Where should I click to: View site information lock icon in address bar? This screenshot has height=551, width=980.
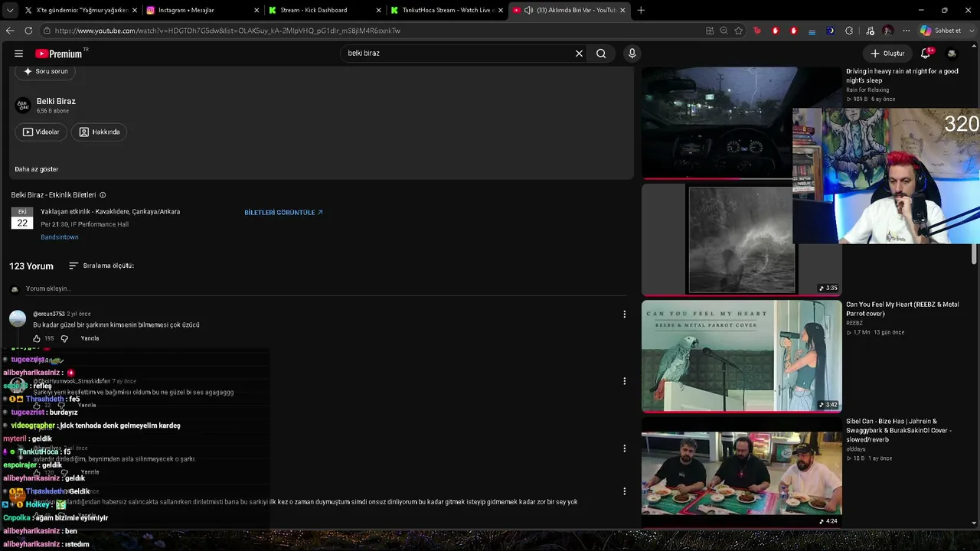pyautogui.click(x=47, y=31)
